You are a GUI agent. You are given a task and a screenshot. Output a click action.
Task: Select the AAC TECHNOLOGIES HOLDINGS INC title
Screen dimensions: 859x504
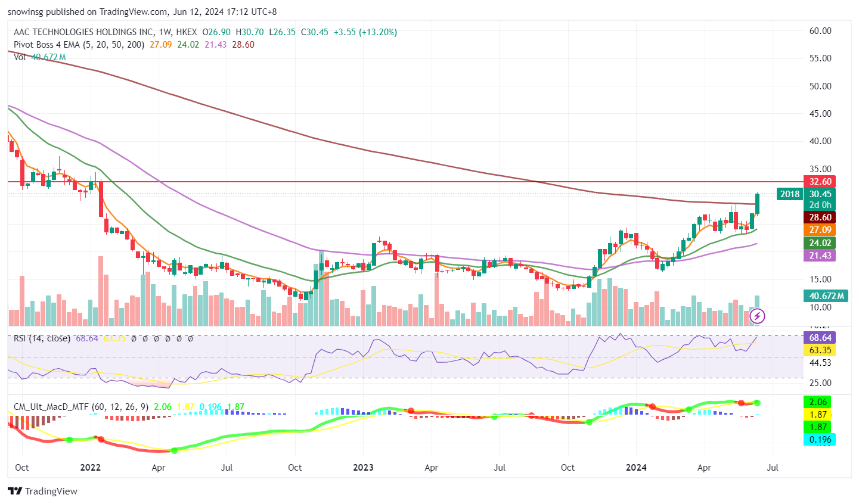point(83,32)
